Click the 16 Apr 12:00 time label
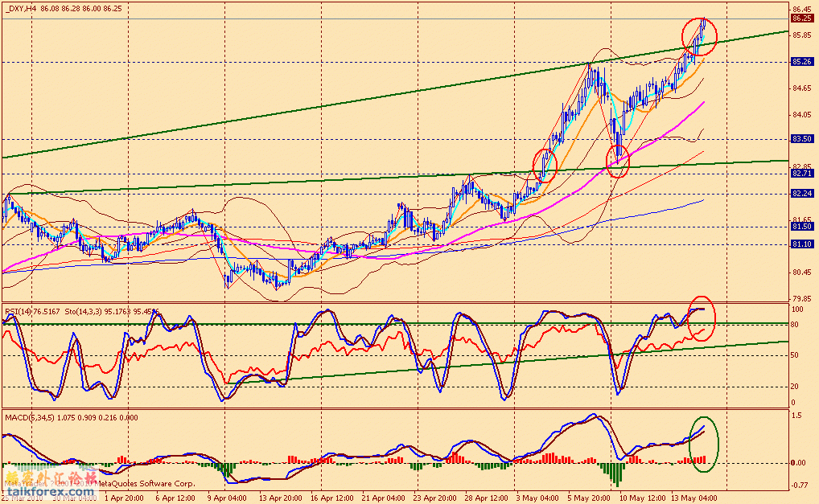 [x=332, y=498]
